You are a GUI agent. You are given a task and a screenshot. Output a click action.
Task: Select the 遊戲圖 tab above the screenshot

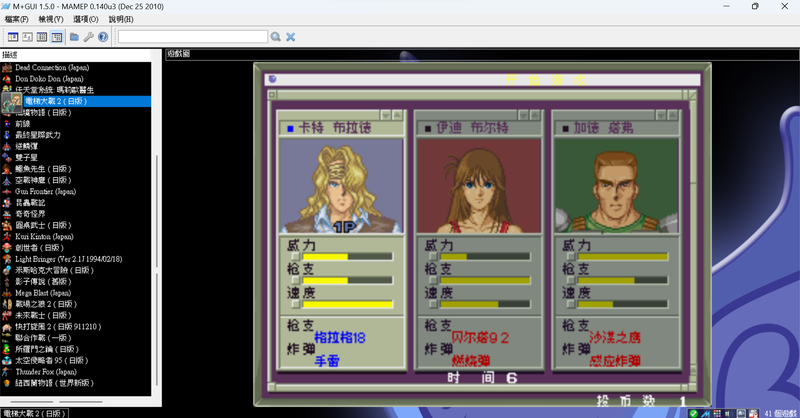tap(179, 54)
